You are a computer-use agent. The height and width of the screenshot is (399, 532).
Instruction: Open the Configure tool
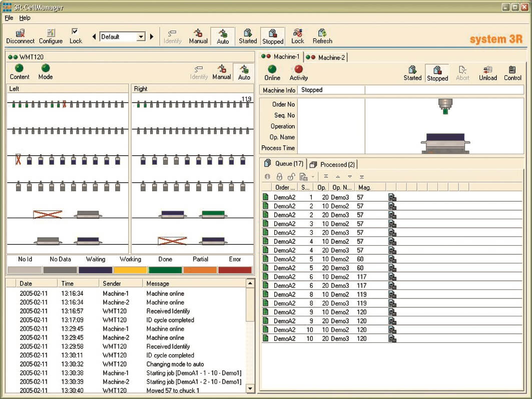(51, 37)
